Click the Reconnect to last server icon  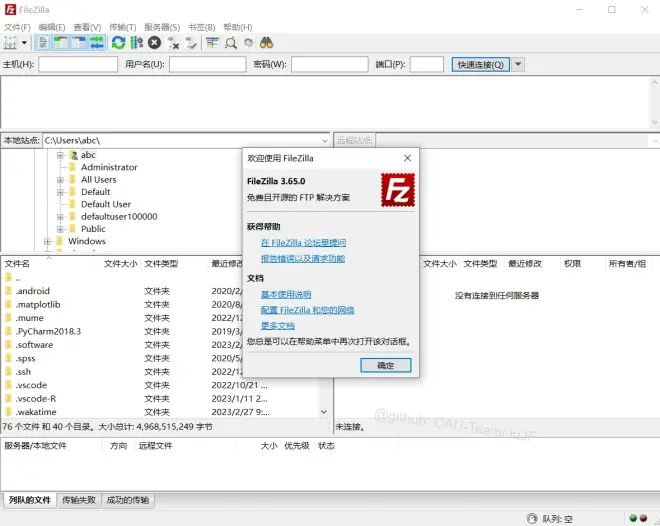pyautogui.click(x=191, y=43)
